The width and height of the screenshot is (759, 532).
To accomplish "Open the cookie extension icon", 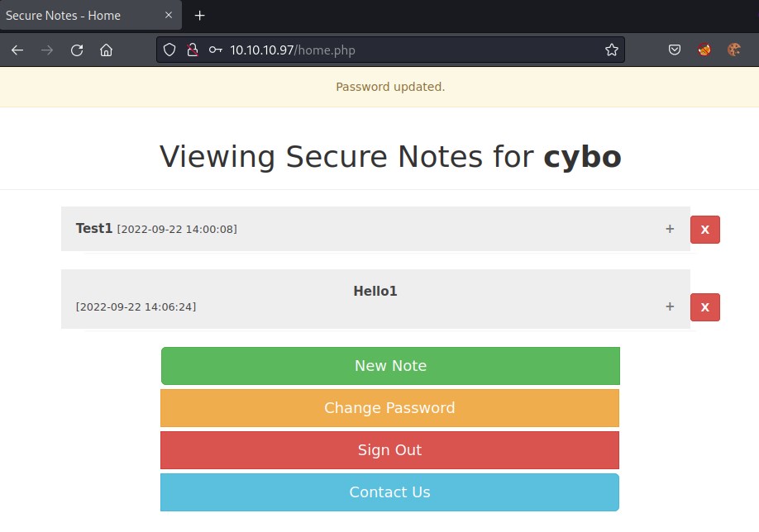I will (733, 50).
